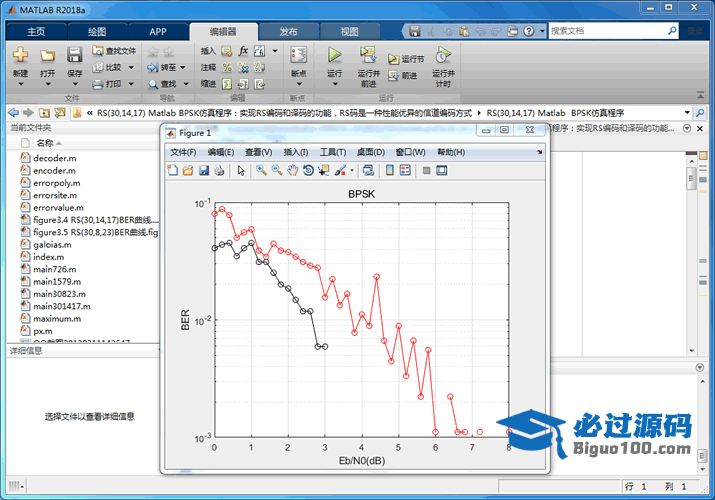Select the Brush data tool in Figure 1
Image resolution: width=715 pixels, height=500 pixels.
340,170
